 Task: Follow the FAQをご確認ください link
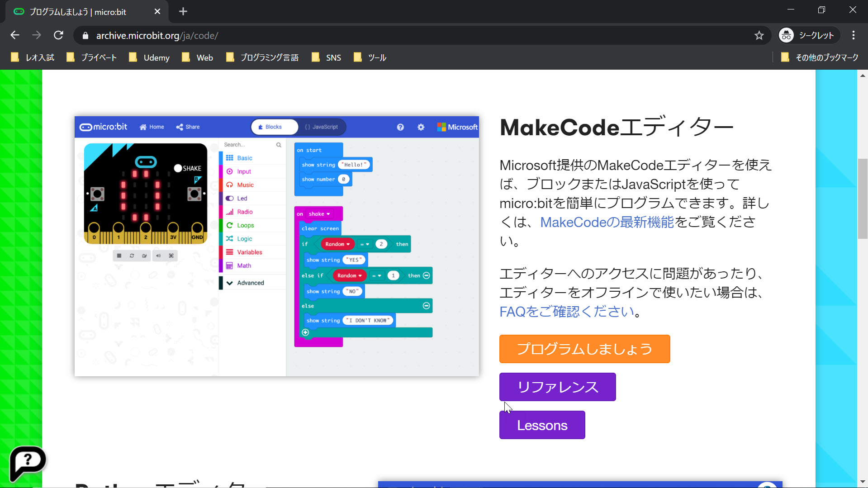[x=567, y=312]
